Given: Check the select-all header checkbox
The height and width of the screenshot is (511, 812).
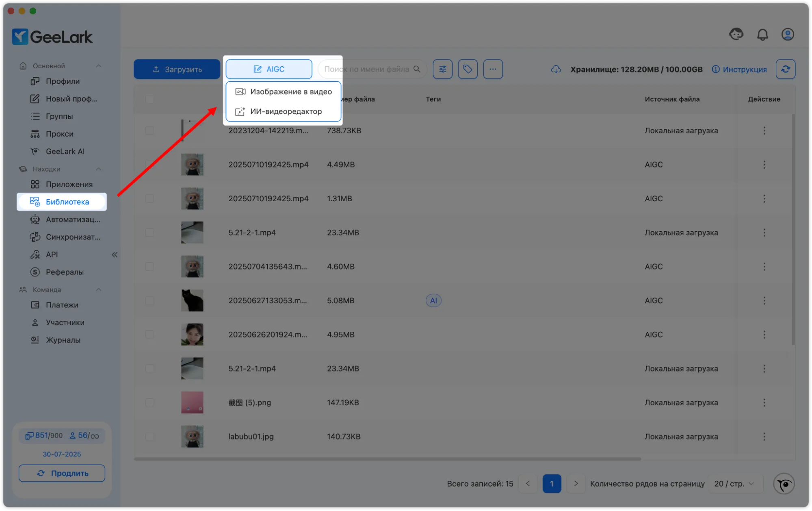Looking at the screenshot, I should tap(149, 99).
